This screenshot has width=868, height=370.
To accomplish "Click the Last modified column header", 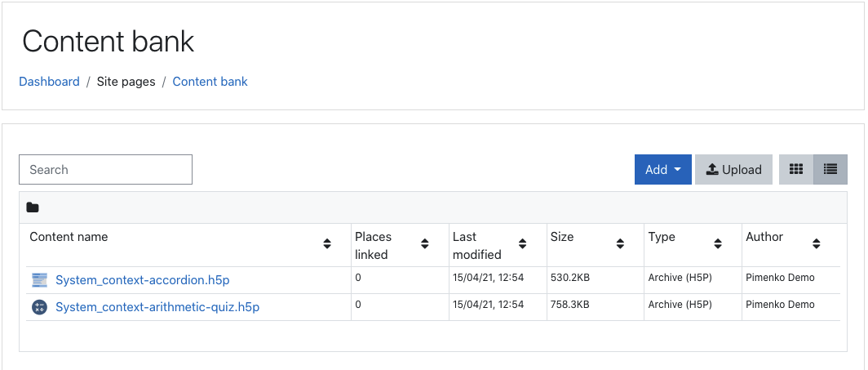I will tap(477, 245).
